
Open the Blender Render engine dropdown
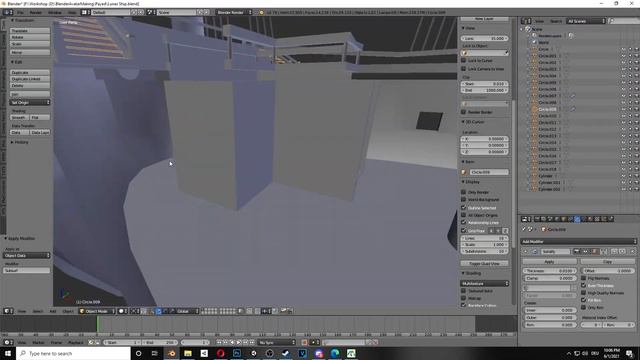(234, 12)
